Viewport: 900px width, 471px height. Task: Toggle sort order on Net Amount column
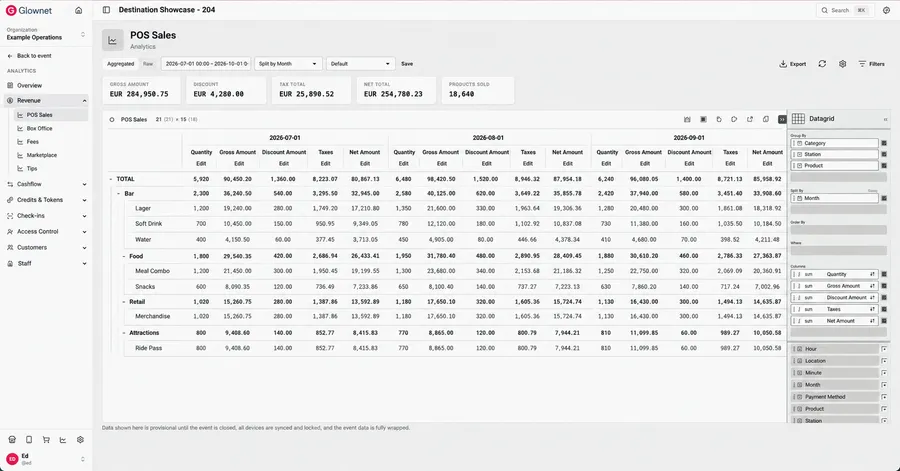pyautogui.click(x=872, y=321)
